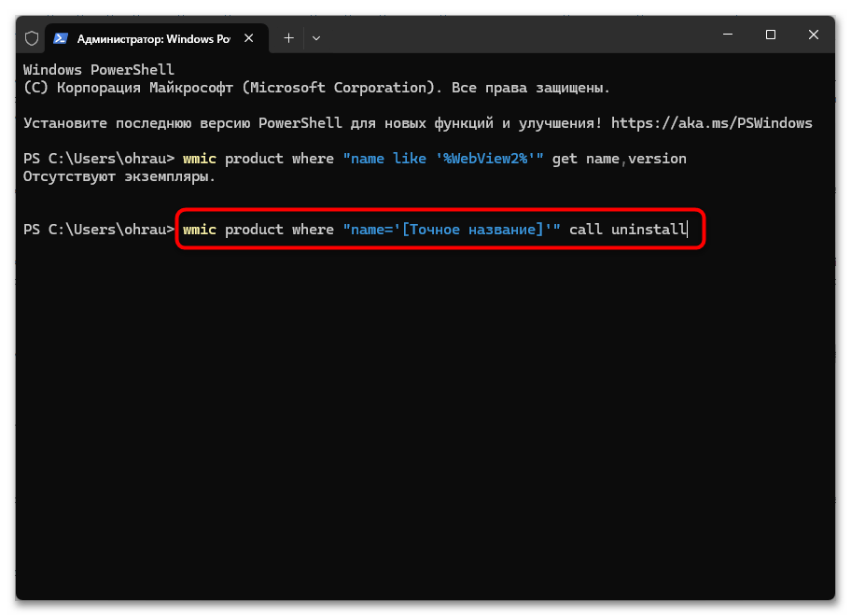Image resolution: width=851 pixels, height=616 pixels.
Task: Click at end of the 'call uninstall' command
Action: tap(687, 230)
